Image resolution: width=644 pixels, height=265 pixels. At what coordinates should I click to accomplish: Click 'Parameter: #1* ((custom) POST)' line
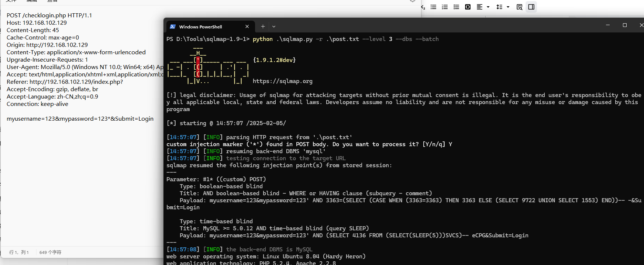click(216, 179)
